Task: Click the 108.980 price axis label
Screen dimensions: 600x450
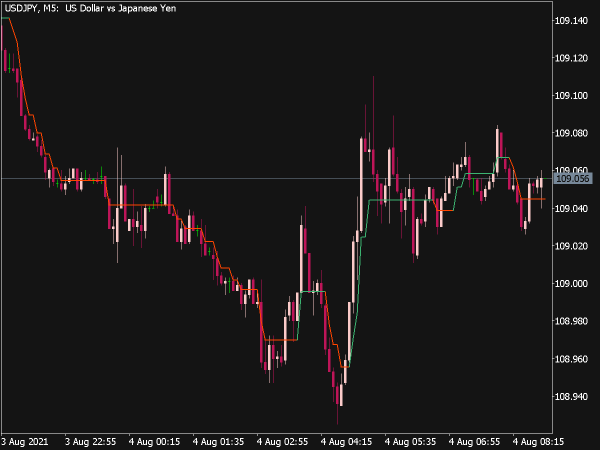Action: pos(571,321)
